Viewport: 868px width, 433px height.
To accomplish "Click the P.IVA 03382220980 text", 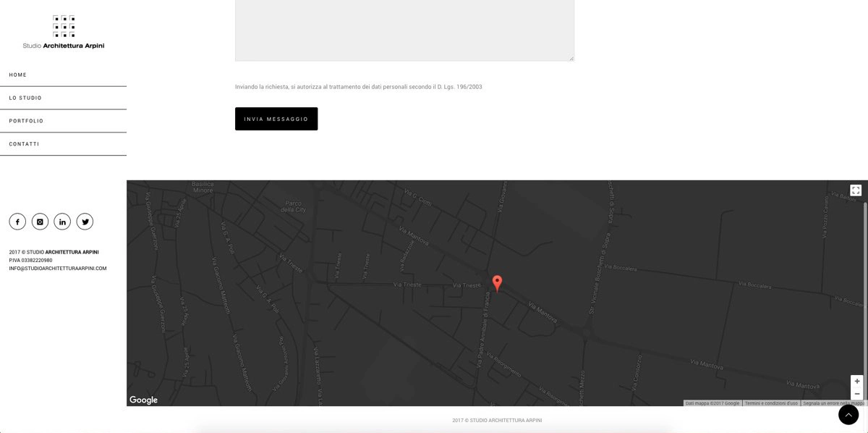I will [x=30, y=260].
